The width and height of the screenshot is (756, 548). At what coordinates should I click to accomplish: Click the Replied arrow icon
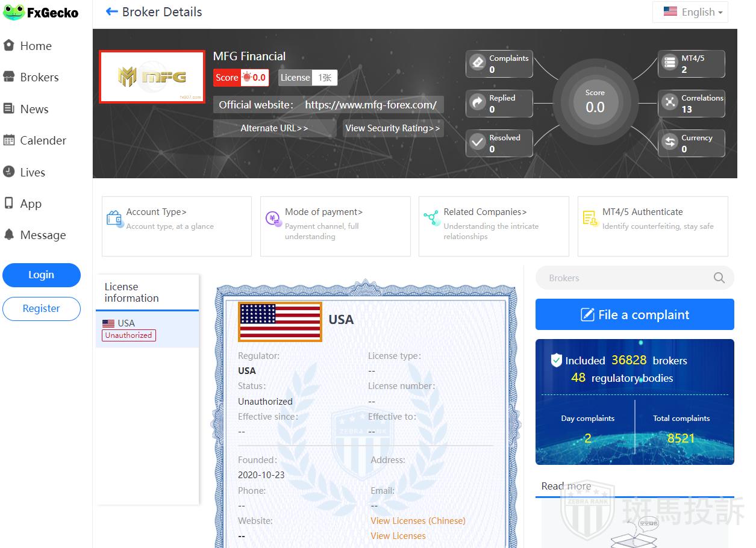pos(478,103)
